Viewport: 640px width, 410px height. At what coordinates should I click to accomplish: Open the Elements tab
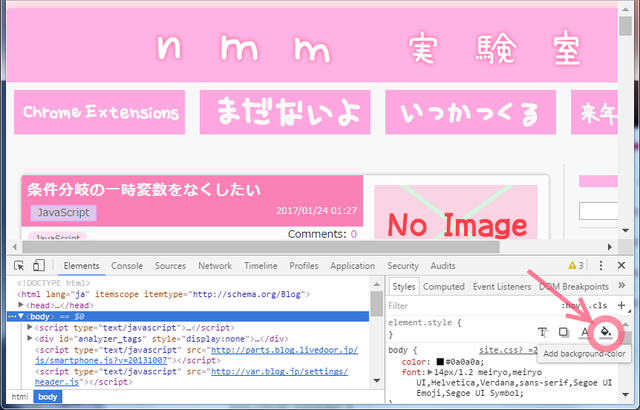[x=81, y=266]
